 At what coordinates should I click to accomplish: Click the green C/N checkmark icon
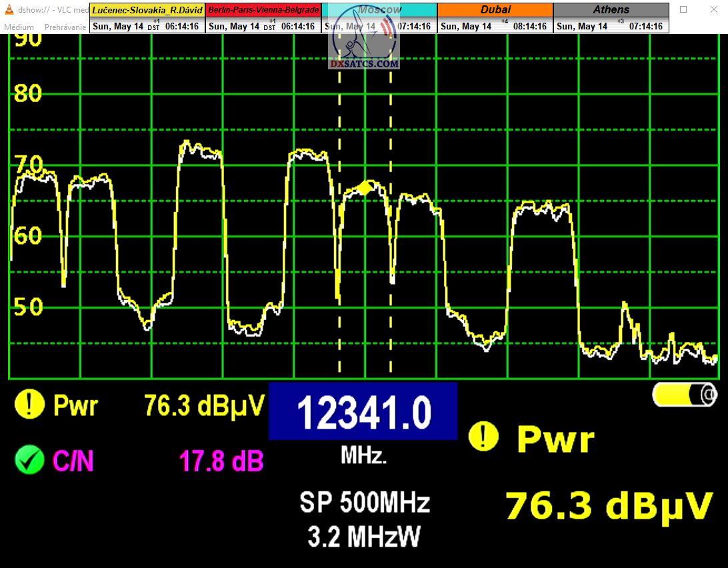point(29,461)
